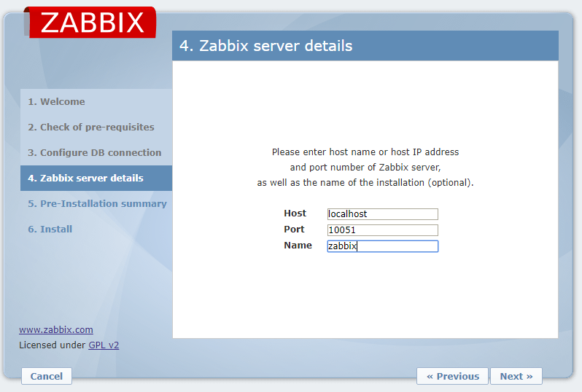Go back with the Previous button
This screenshot has height=392, width=582.
(x=452, y=376)
